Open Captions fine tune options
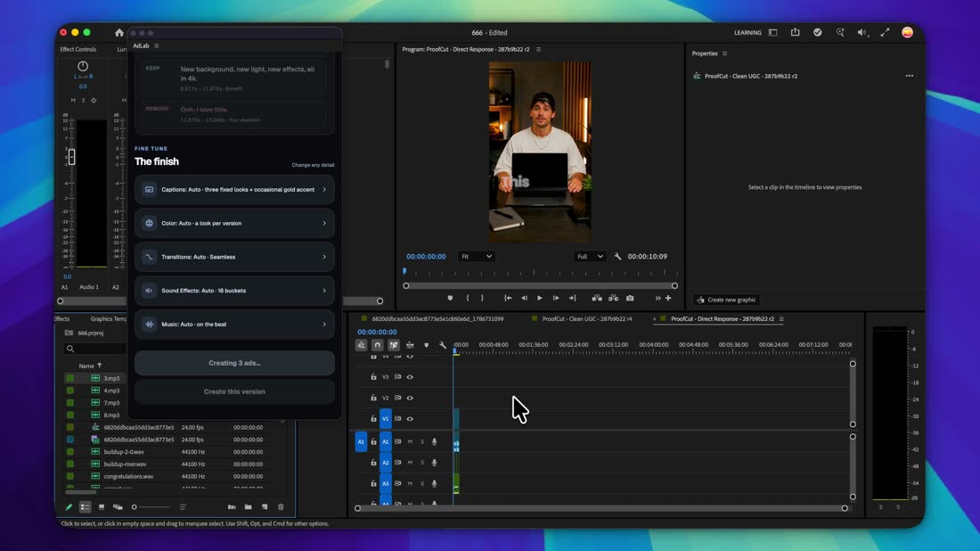The width and height of the screenshot is (980, 551). point(234,190)
